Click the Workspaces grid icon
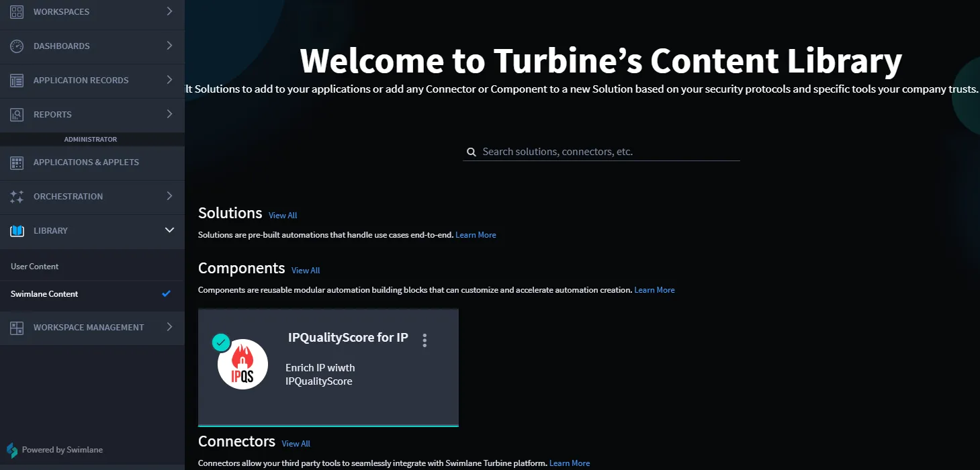Viewport: 980px width, 470px height. point(17,11)
